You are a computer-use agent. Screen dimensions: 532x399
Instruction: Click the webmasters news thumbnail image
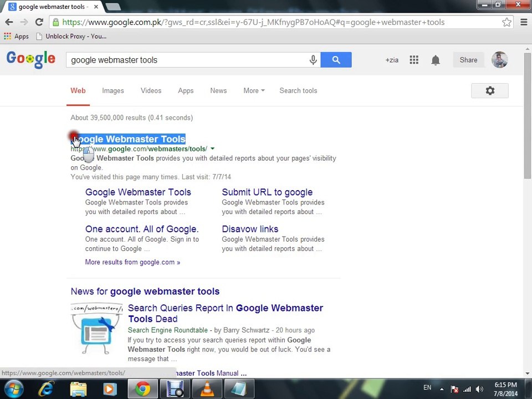[96, 329]
